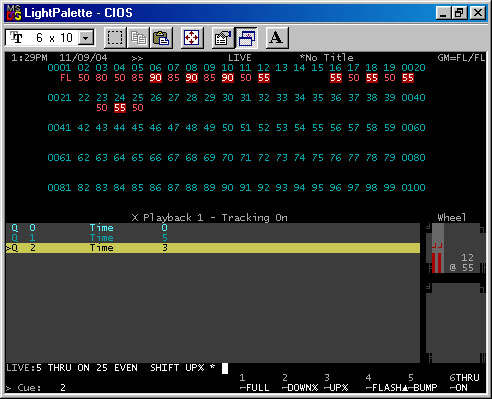
Task: Click channel 0041 header
Action: (59, 128)
